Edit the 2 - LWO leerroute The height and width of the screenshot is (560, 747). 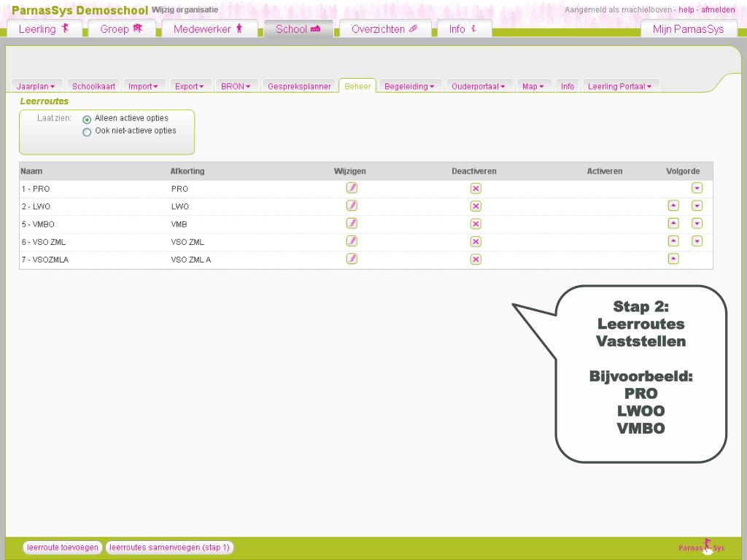pos(352,206)
